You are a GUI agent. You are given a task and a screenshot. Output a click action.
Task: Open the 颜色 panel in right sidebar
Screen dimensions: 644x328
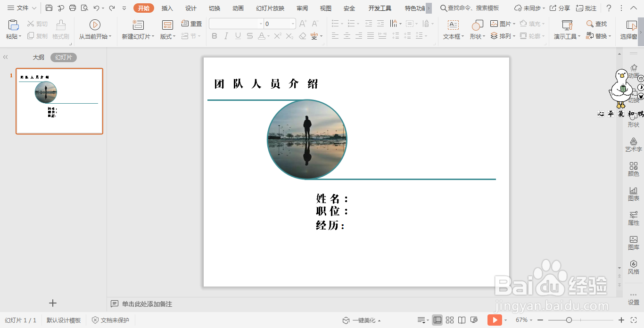(x=633, y=169)
